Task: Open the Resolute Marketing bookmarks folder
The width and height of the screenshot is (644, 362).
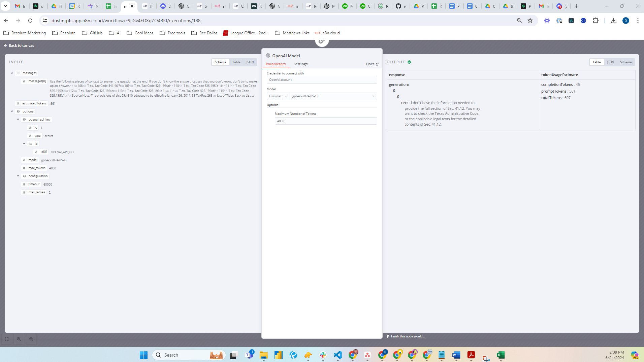Action: click(x=25, y=33)
